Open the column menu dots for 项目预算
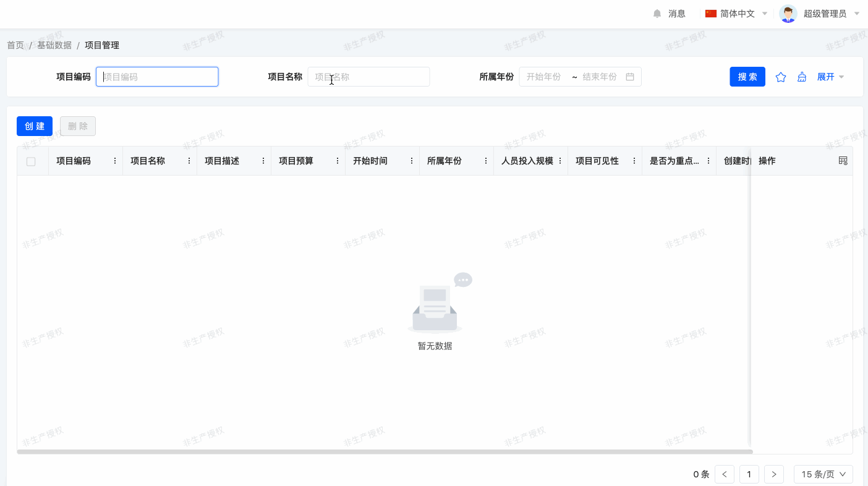The width and height of the screenshot is (868, 486). (338, 161)
